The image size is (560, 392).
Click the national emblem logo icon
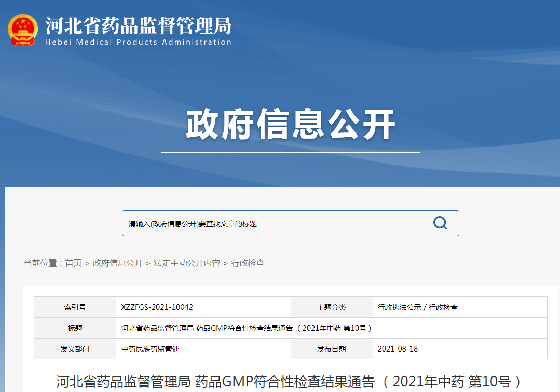click(x=23, y=30)
